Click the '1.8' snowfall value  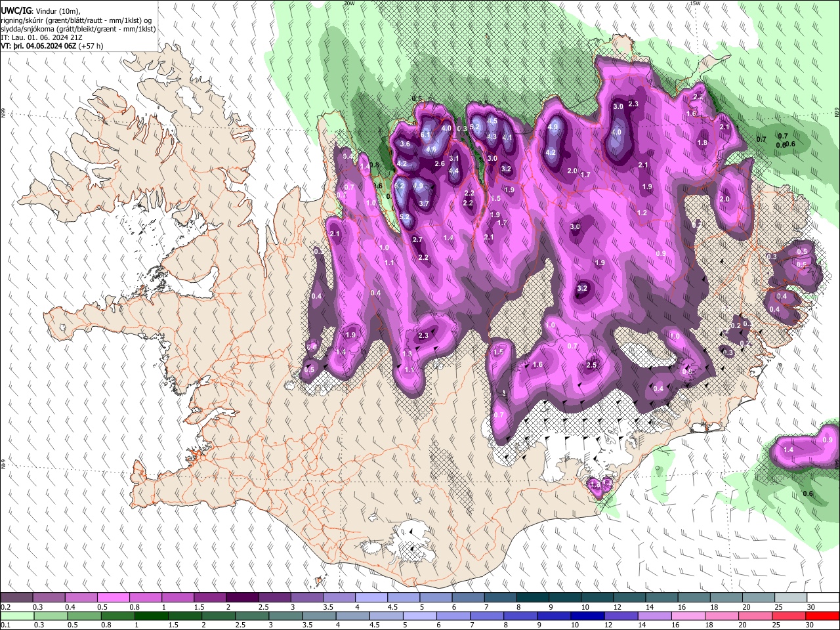[703, 142]
